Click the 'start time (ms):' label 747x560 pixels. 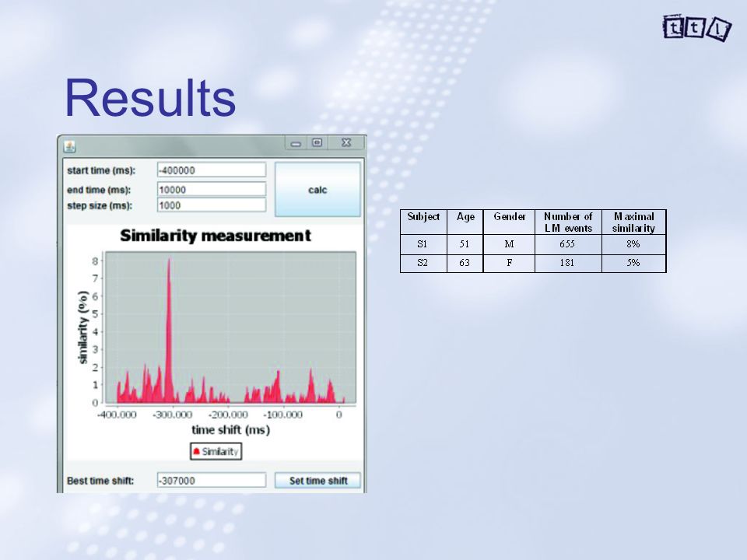click(x=101, y=170)
